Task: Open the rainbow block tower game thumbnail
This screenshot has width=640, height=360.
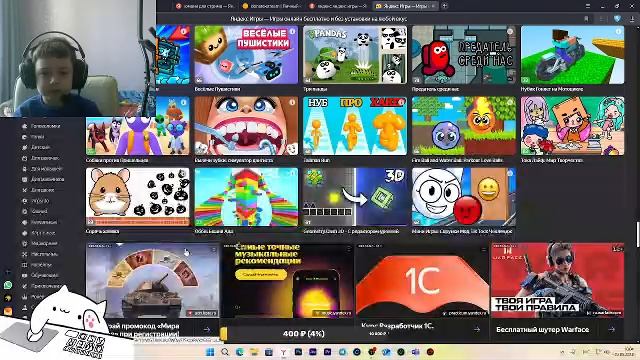Action: [x=246, y=197]
